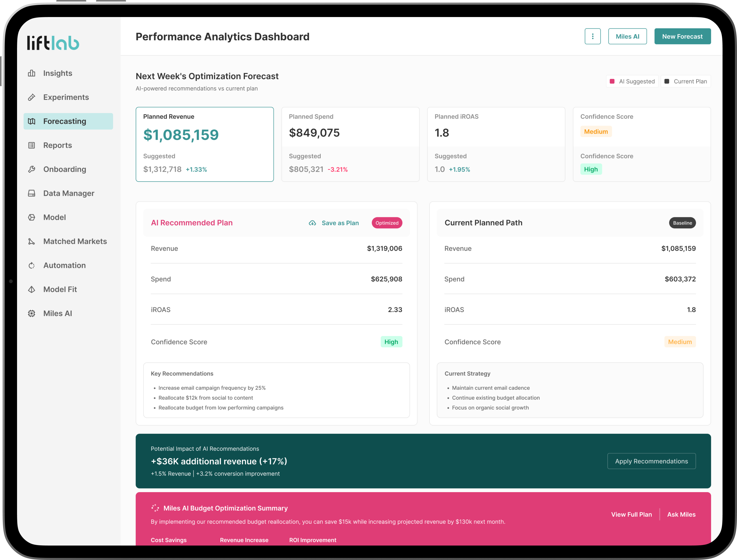The width and height of the screenshot is (737, 560).
Task: Select the Planned Revenue card
Action: [x=205, y=144]
